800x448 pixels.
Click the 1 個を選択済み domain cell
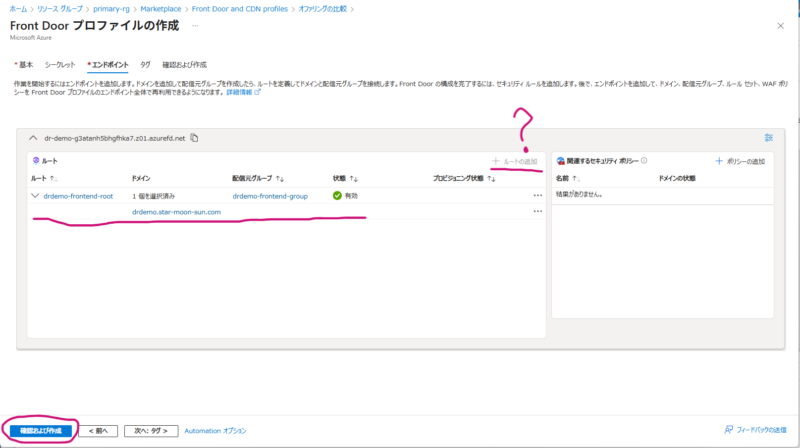click(153, 196)
